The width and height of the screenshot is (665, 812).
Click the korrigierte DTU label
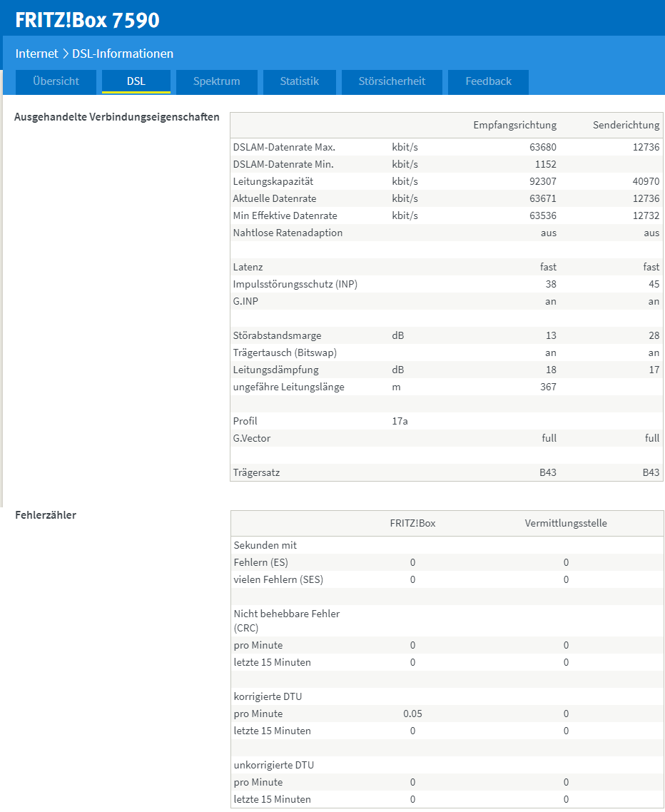[268, 696]
